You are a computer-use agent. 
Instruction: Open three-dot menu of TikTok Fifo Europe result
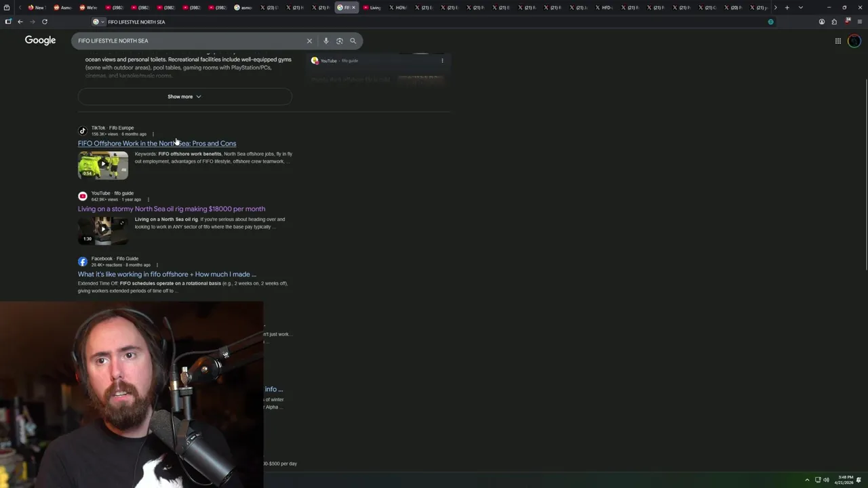tap(153, 134)
